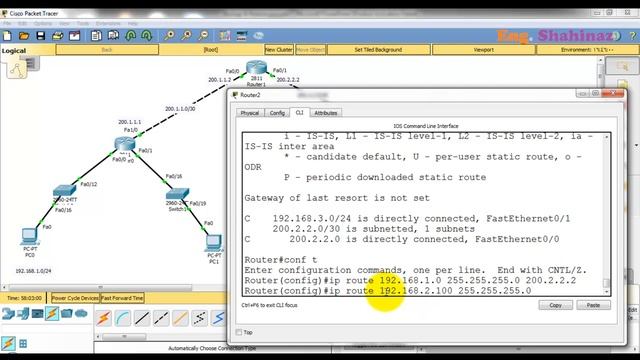This screenshot has height=360, width=640.
Task: Select the PC1 computer device
Action: [214, 243]
